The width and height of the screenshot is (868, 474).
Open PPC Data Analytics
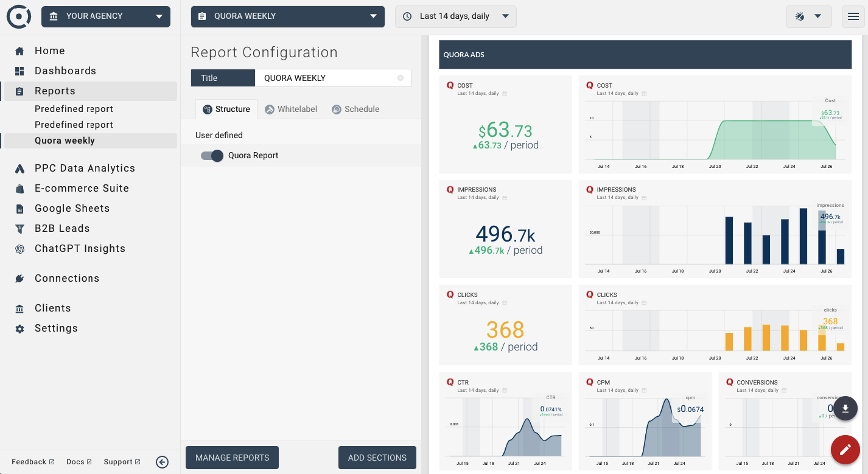85,169
